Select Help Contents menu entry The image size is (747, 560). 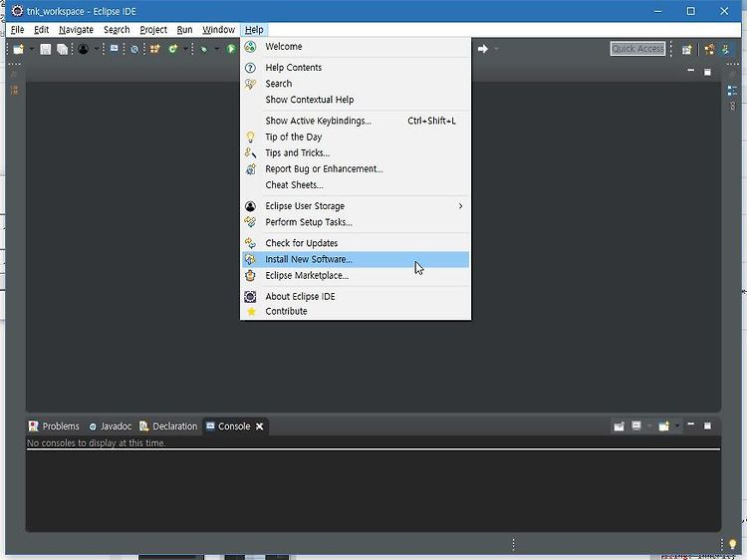(356, 67)
